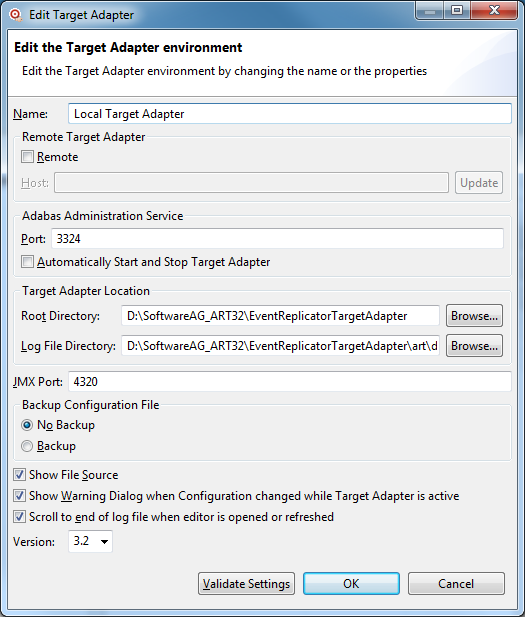Viewport: 525px width, 617px height.
Task: Select the No Backup radio option
Action: pyautogui.click(x=27, y=425)
